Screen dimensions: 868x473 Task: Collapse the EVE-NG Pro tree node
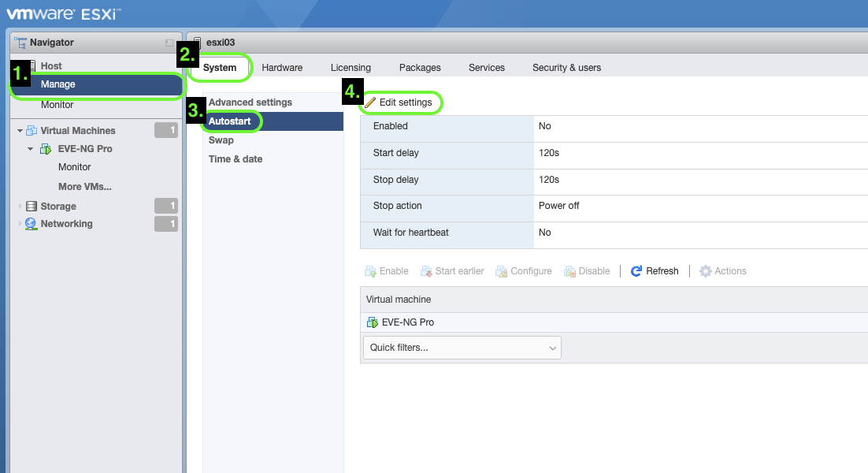(x=30, y=148)
